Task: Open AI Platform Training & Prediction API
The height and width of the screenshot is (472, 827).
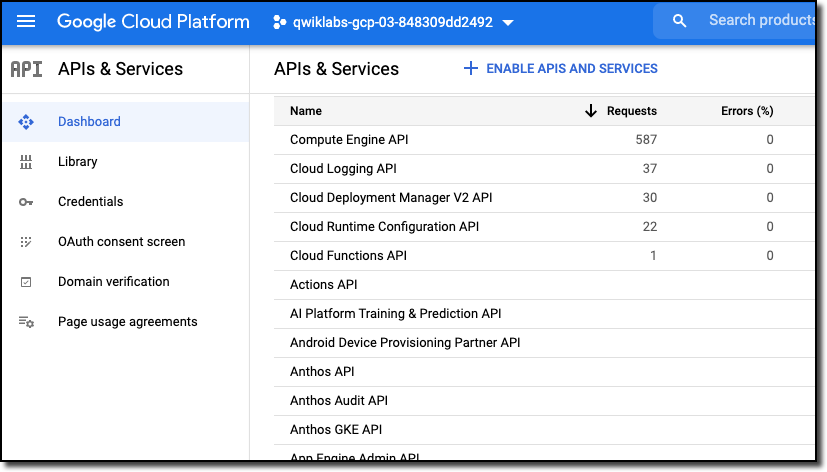Action: click(x=396, y=314)
